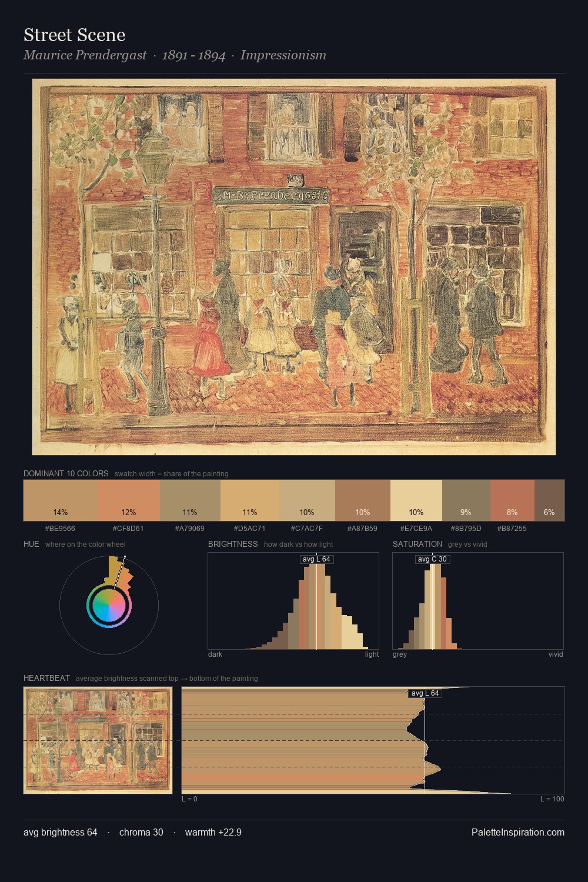Click the title 'Street Scene'
The height and width of the screenshot is (882, 588).
[x=74, y=35]
